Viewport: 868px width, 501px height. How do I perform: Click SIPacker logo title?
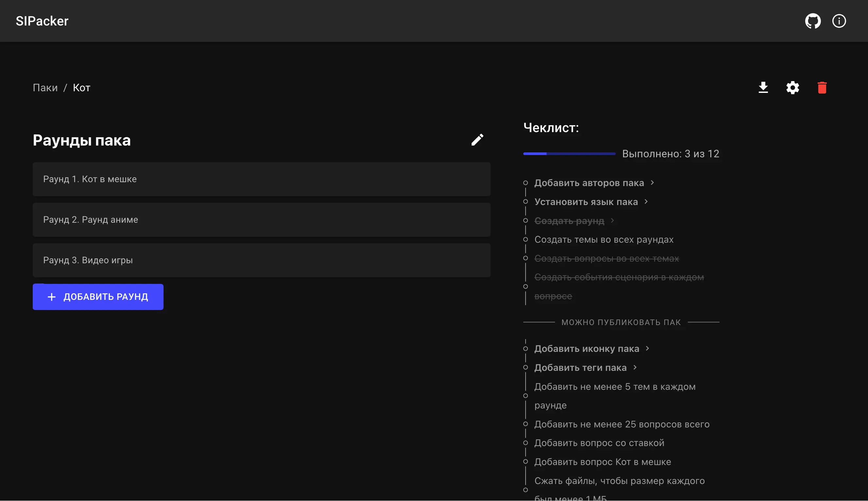[42, 21]
